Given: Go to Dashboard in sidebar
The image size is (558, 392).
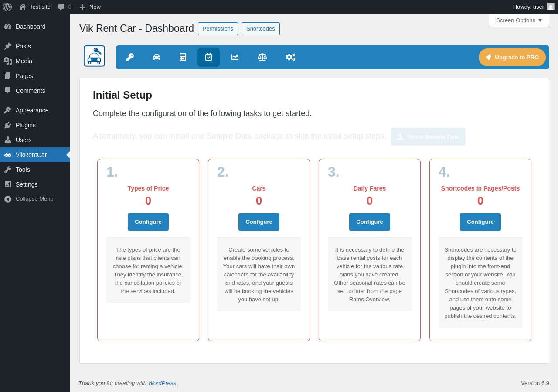Looking at the screenshot, I should 35,27.
